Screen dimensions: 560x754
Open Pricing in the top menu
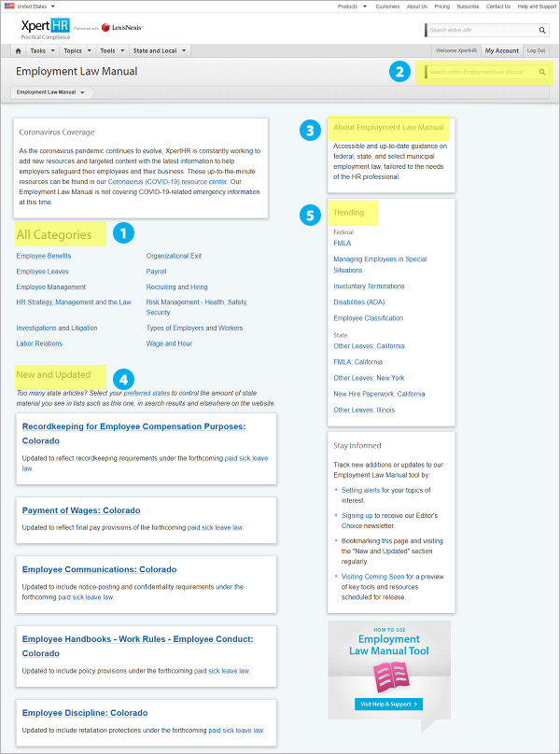tap(442, 7)
